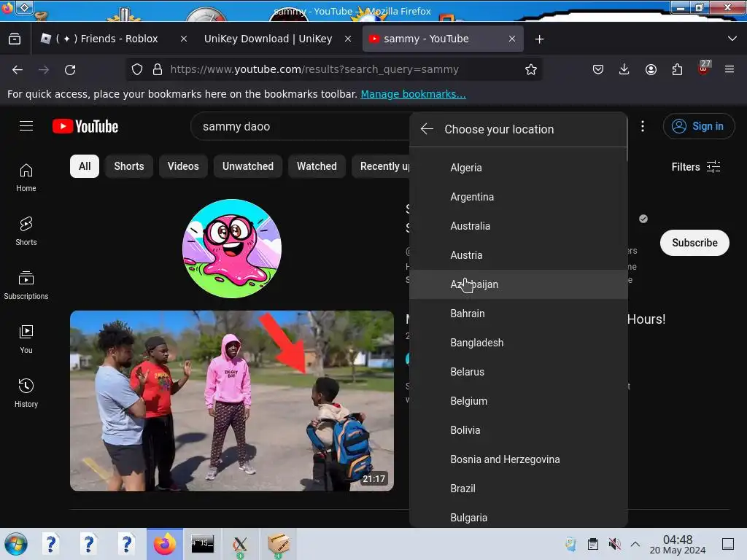Open Firefox tracking protection shield
The height and width of the screenshot is (560, 747).
[137, 69]
